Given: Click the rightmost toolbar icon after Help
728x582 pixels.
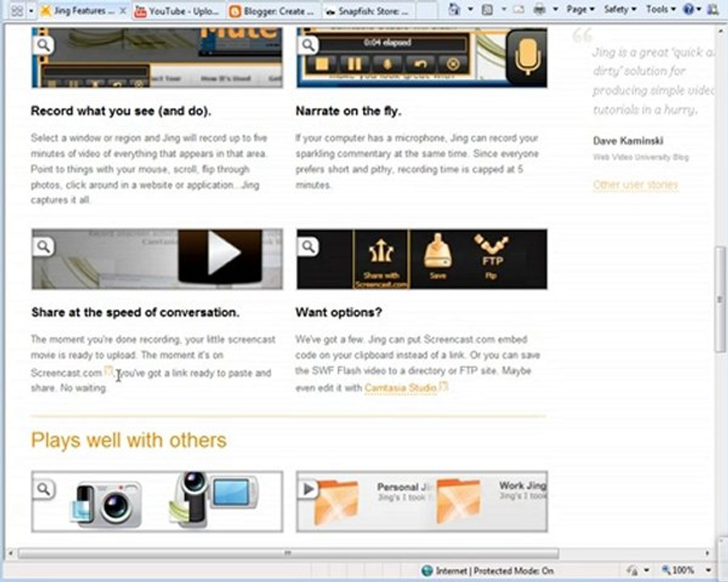Looking at the screenshot, I should pyautogui.click(x=713, y=9).
